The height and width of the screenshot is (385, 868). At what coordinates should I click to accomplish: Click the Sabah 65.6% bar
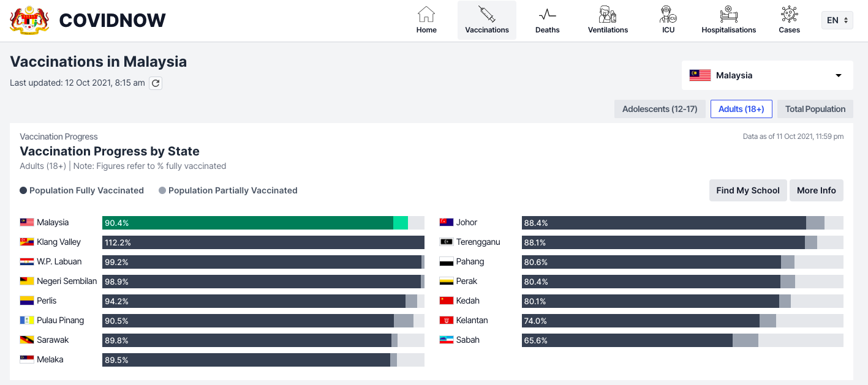627,340
